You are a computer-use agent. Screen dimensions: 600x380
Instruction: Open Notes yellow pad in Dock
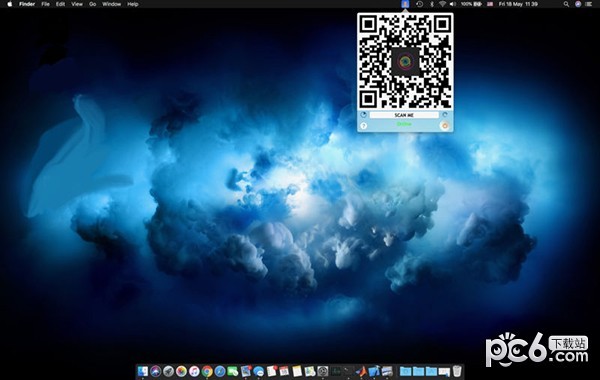[x=297, y=371]
